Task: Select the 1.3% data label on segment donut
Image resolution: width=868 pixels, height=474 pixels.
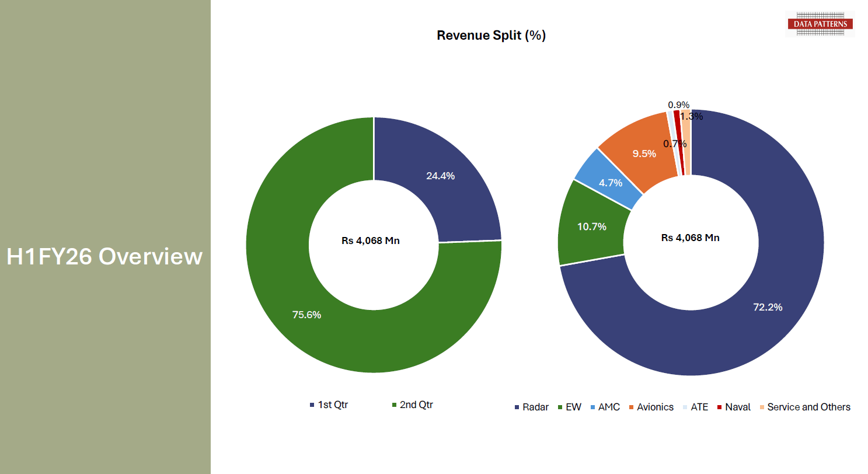Action: click(691, 116)
